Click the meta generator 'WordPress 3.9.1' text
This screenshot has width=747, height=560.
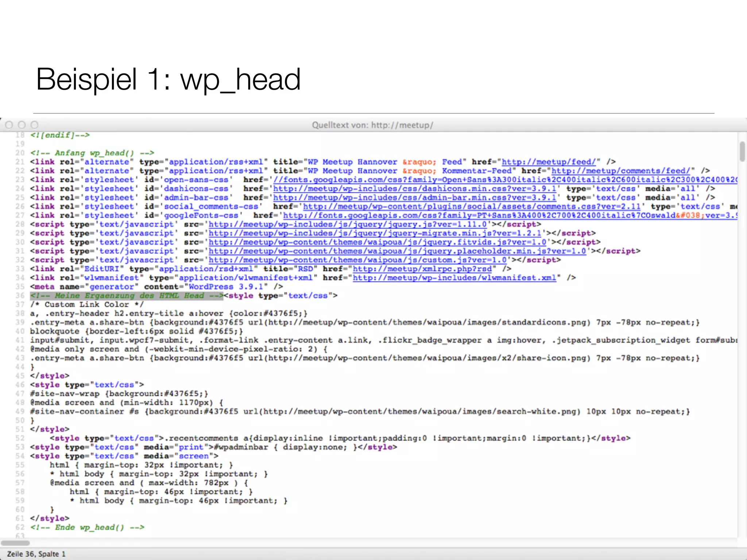point(226,287)
